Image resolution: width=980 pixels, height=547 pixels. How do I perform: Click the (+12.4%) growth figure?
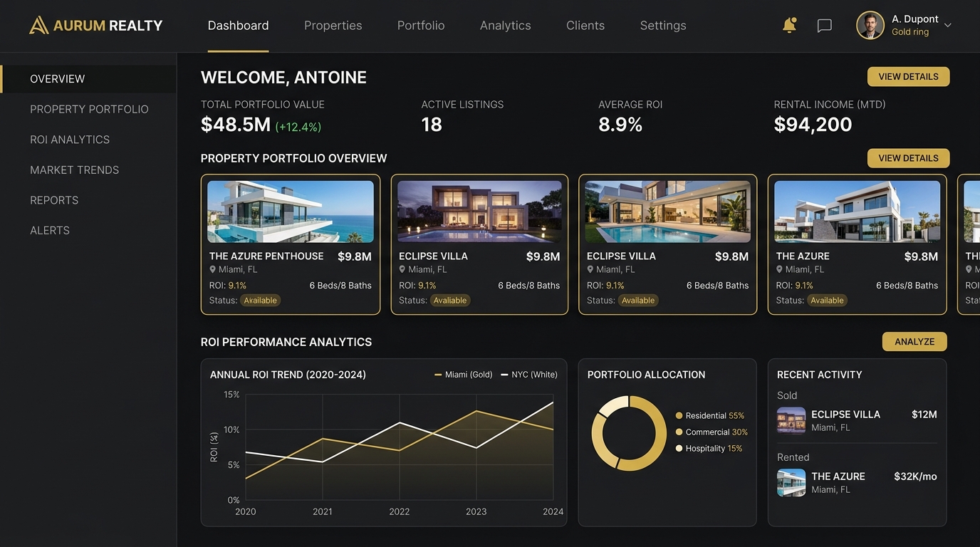coord(298,127)
